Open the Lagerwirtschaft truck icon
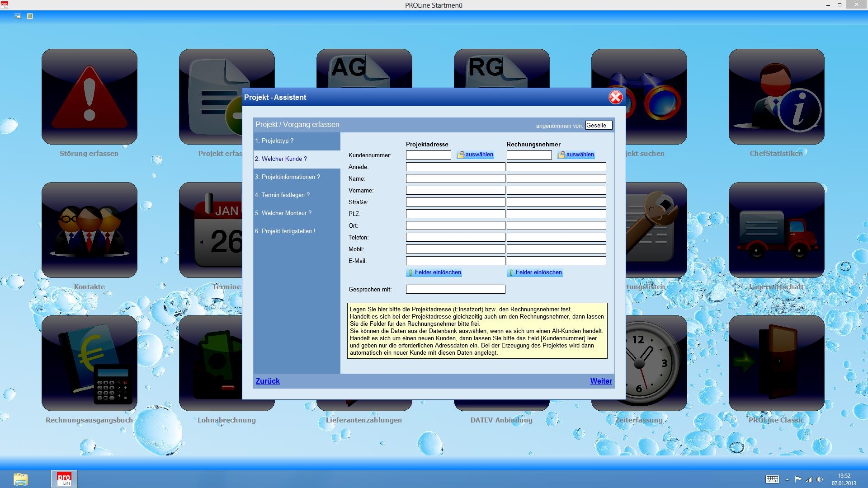 (x=776, y=230)
